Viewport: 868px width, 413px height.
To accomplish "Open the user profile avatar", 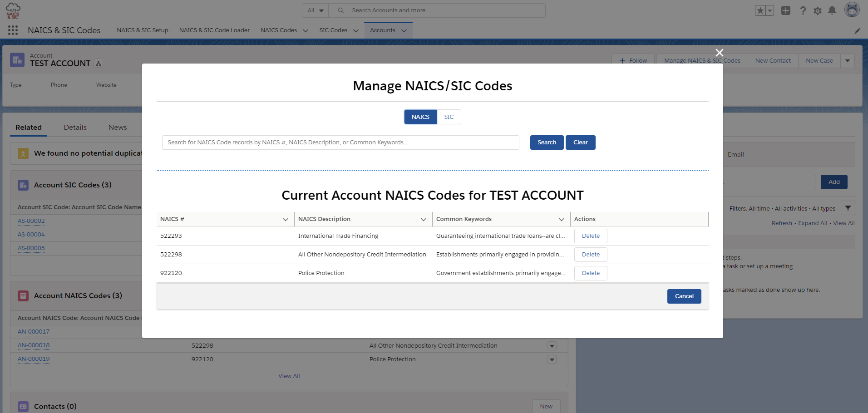I will [x=852, y=10].
